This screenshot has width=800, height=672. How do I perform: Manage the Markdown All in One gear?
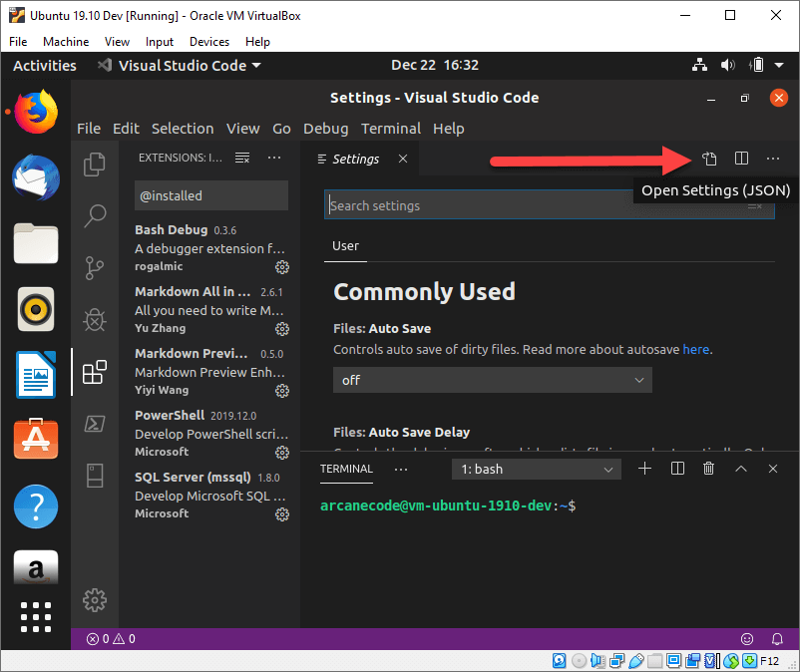coord(282,329)
